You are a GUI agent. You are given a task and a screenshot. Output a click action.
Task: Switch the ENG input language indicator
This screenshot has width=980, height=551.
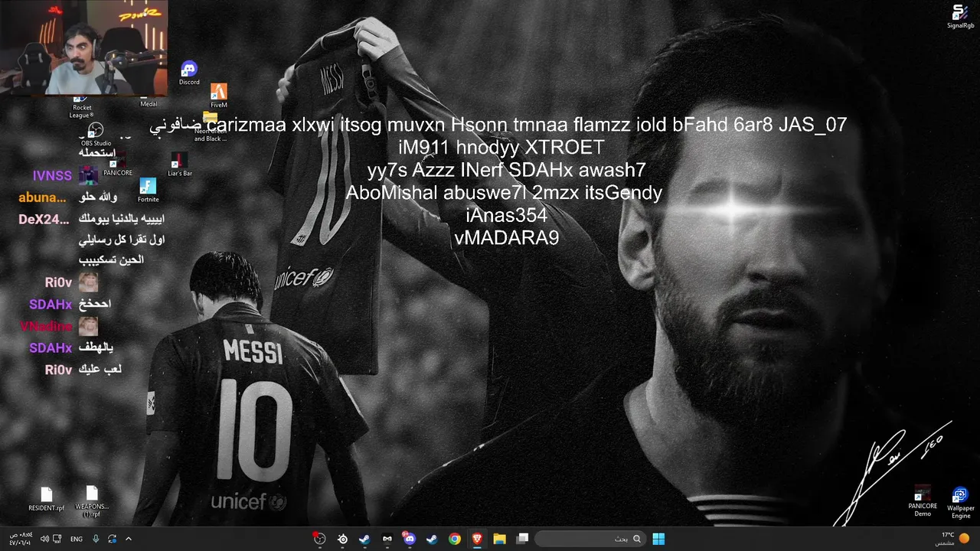pos(77,539)
